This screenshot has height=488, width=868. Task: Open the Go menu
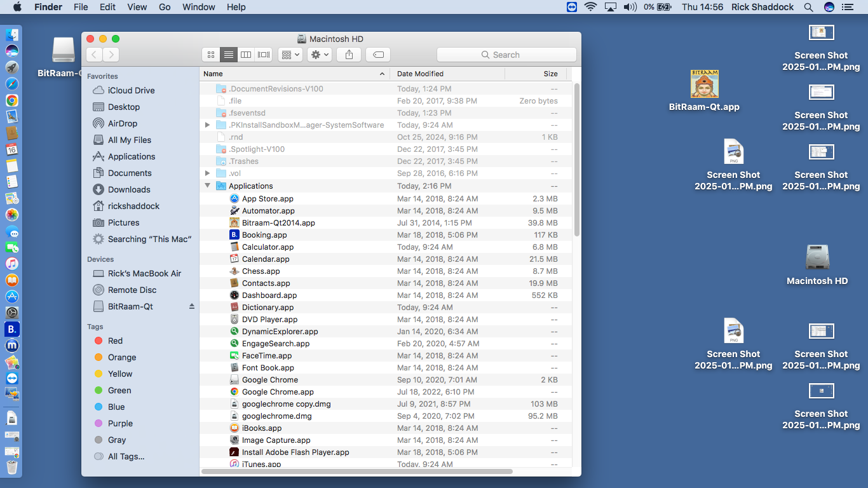tap(165, 7)
